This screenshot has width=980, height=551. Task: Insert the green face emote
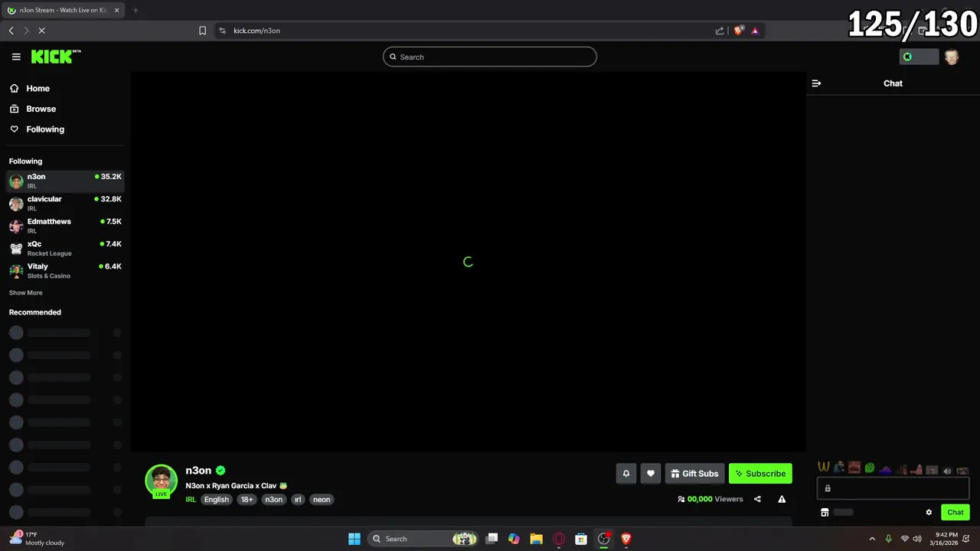[x=870, y=468]
